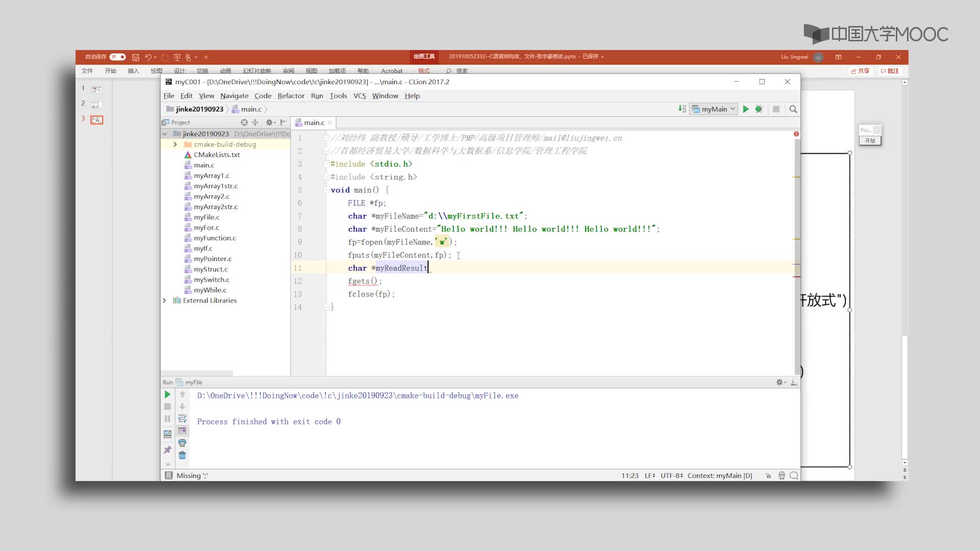
Task: Click the pause icon in the Run panel
Action: (167, 419)
